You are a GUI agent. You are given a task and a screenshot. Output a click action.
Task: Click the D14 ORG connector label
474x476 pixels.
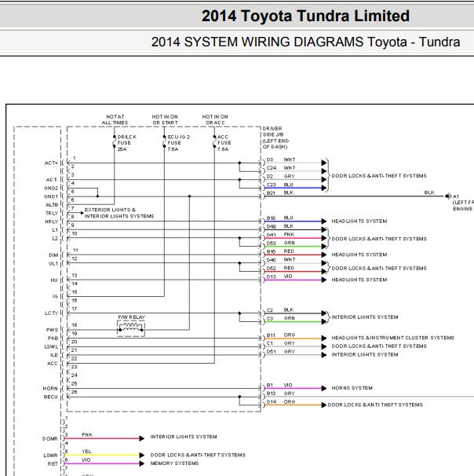point(281,402)
